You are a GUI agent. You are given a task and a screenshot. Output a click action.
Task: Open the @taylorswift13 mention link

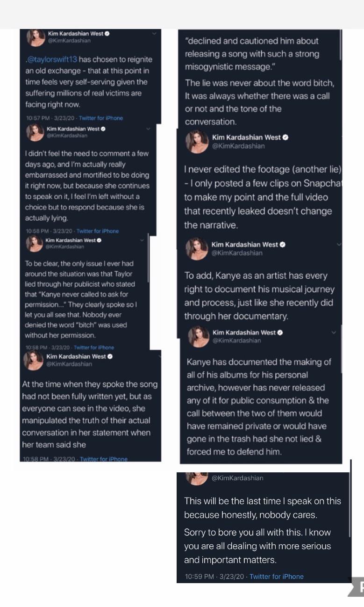coord(51,59)
